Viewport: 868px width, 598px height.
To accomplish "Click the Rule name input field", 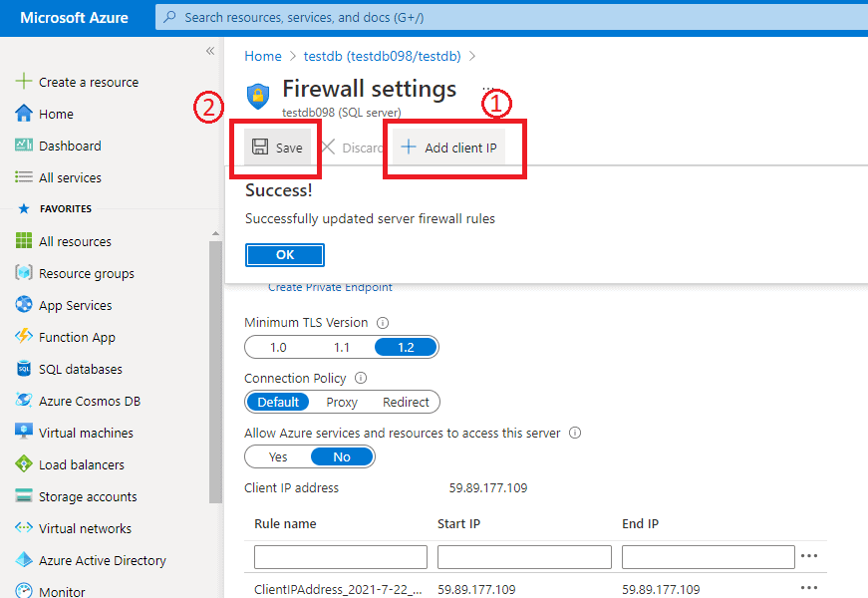I will click(x=340, y=556).
